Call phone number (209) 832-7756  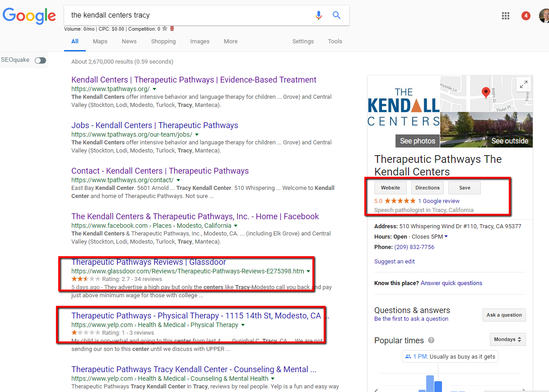(x=414, y=247)
